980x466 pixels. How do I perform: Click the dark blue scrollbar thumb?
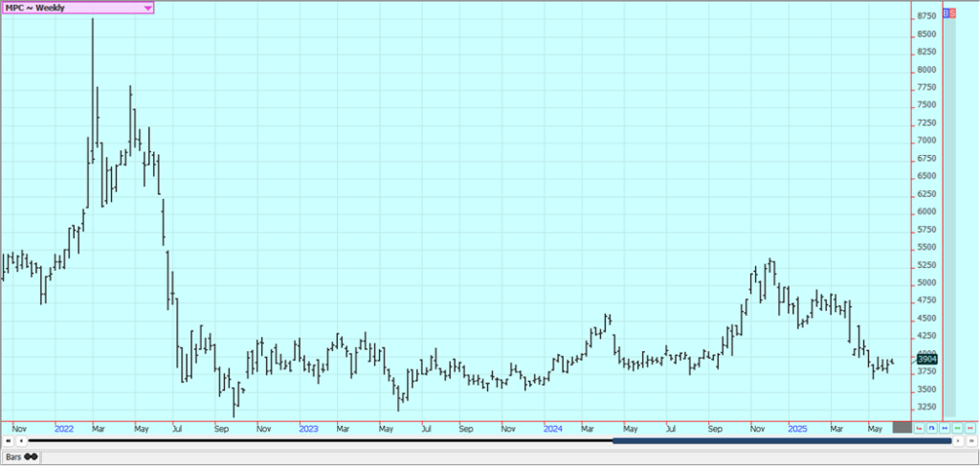(781, 441)
